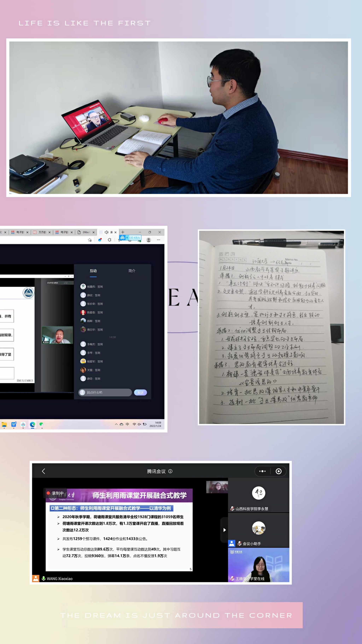Open browser profile avatar icon
Viewport: 362px width, 644px height.
(149, 240)
